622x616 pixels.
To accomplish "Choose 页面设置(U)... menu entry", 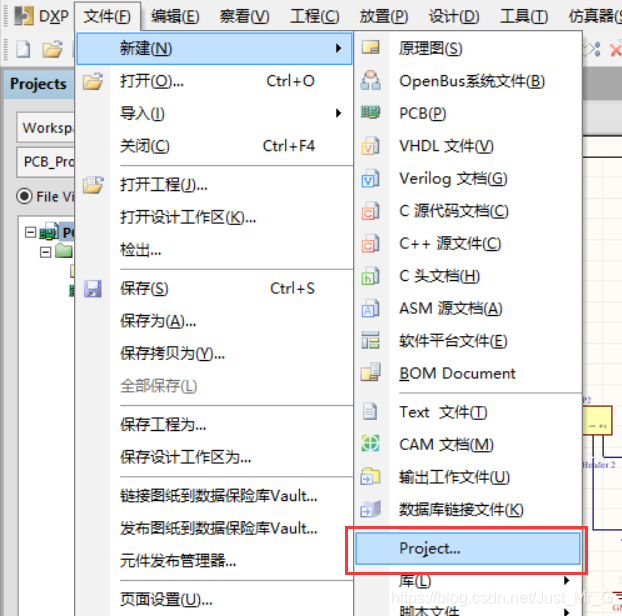I will tap(214, 599).
